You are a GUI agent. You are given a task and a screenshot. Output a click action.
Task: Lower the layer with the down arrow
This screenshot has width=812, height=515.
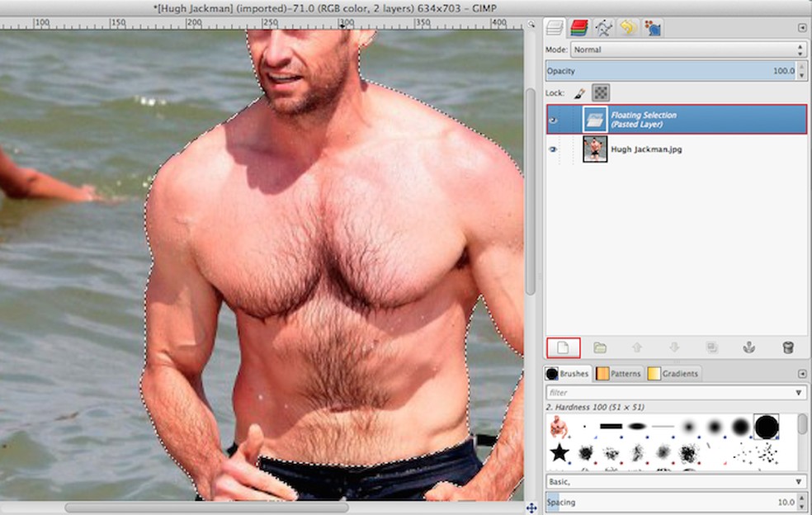click(x=674, y=347)
